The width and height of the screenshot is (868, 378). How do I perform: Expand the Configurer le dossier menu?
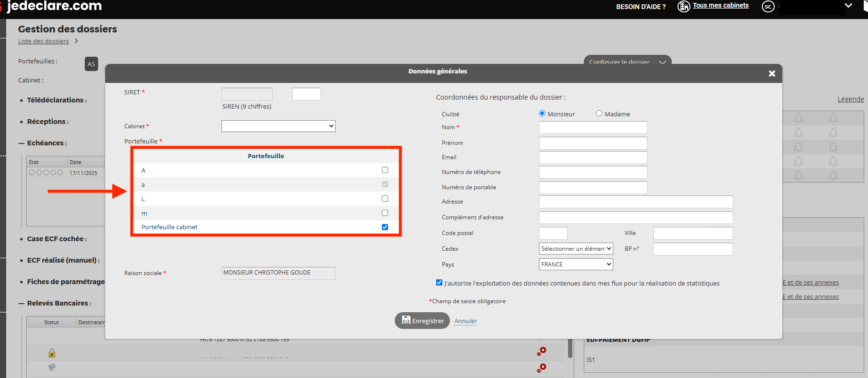(628, 61)
